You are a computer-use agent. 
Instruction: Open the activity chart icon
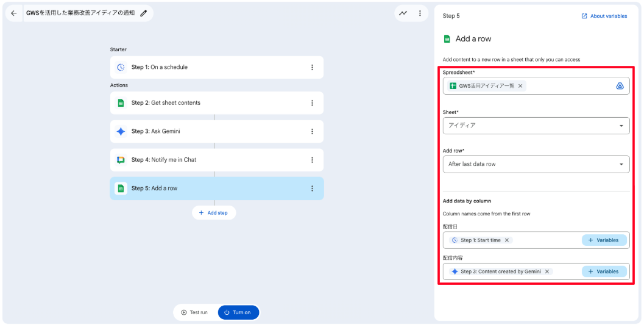pos(403,13)
